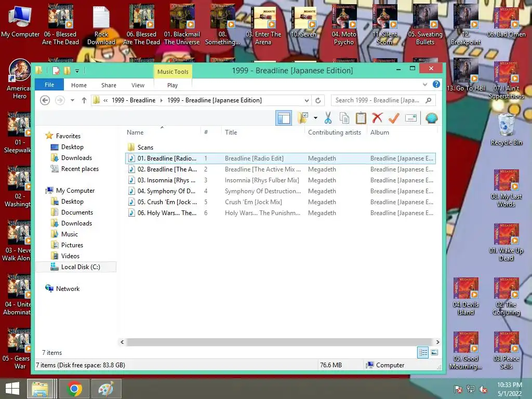The width and height of the screenshot is (532, 399).
Task: Select Network in navigation pane
Action: click(x=68, y=289)
